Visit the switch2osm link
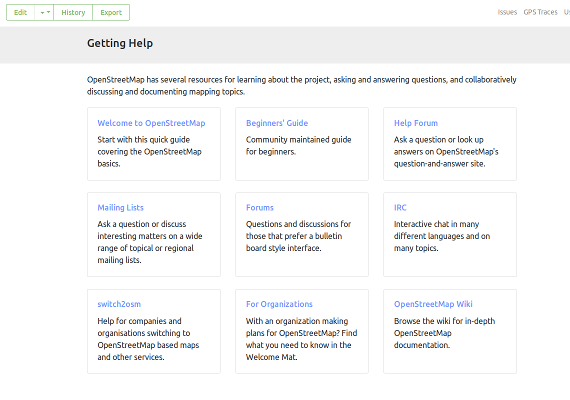The height and width of the screenshot is (400, 570). click(x=119, y=304)
